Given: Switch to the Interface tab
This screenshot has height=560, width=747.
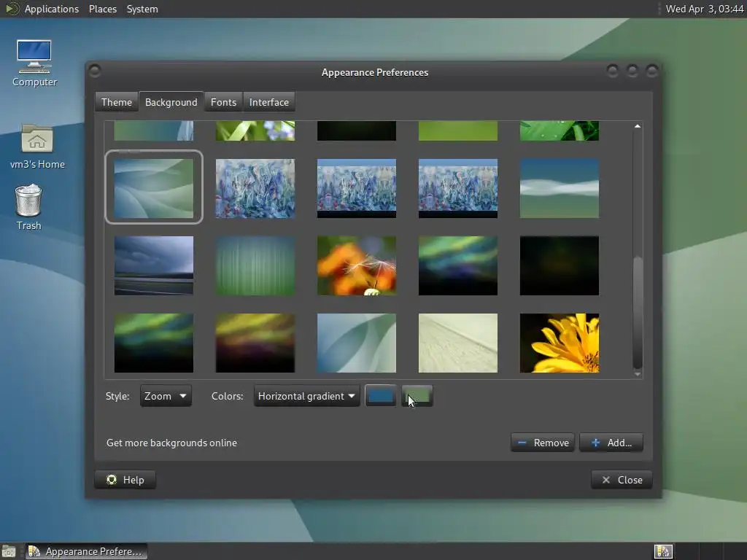Looking at the screenshot, I should pyautogui.click(x=268, y=102).
